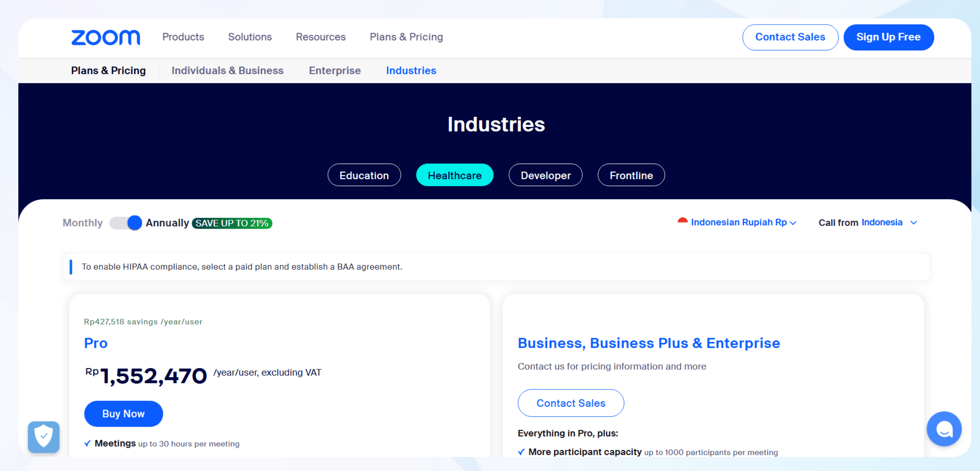Screen dimensions: 980x471
Task: Select the Developer industry pill
Action: [545, 175]
